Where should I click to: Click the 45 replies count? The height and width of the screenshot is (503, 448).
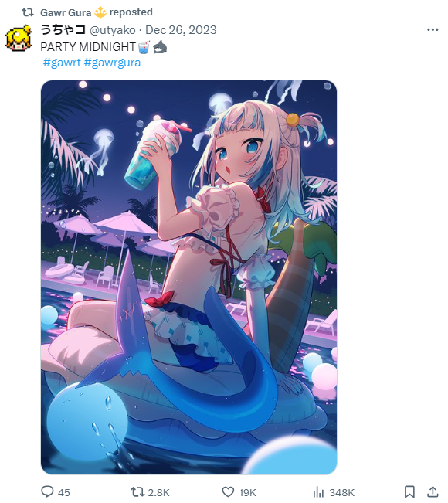(x=64, y=492)
